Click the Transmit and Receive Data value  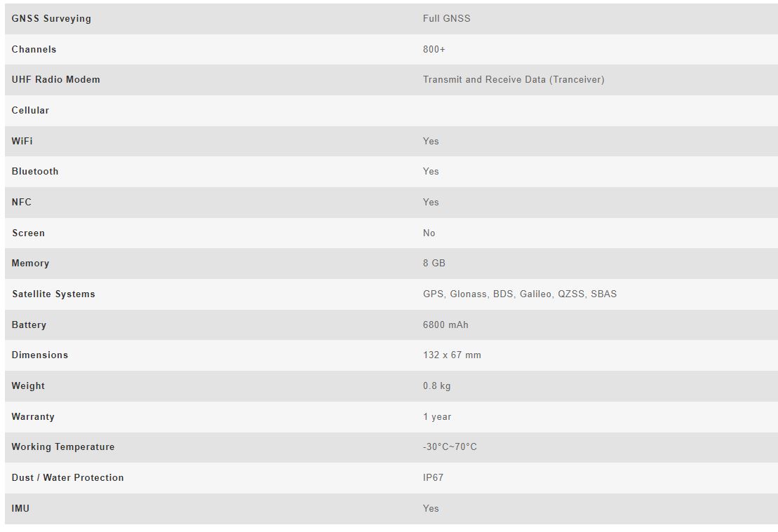[x=513, y=80]
